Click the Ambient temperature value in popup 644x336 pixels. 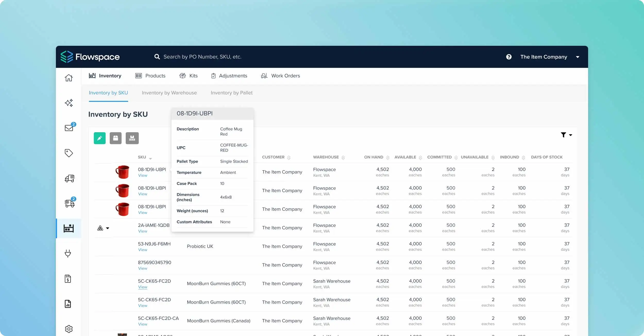(228, 172)
